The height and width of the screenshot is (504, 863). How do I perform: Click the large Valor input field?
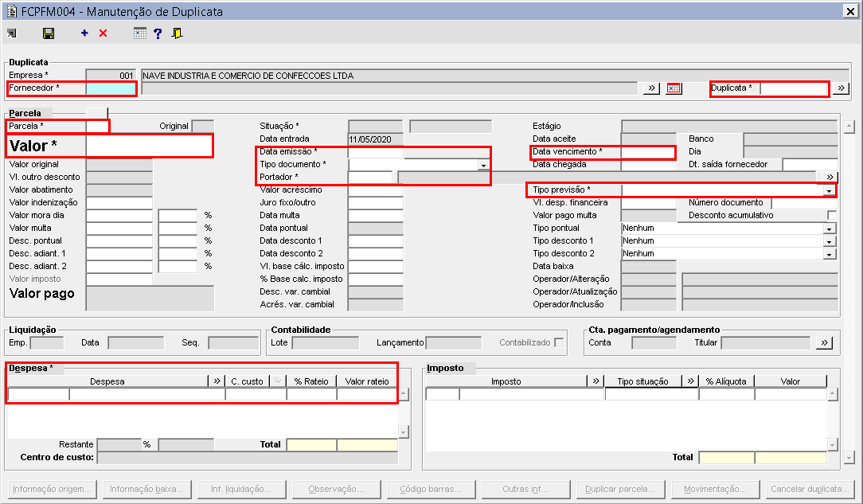[149, 146]
